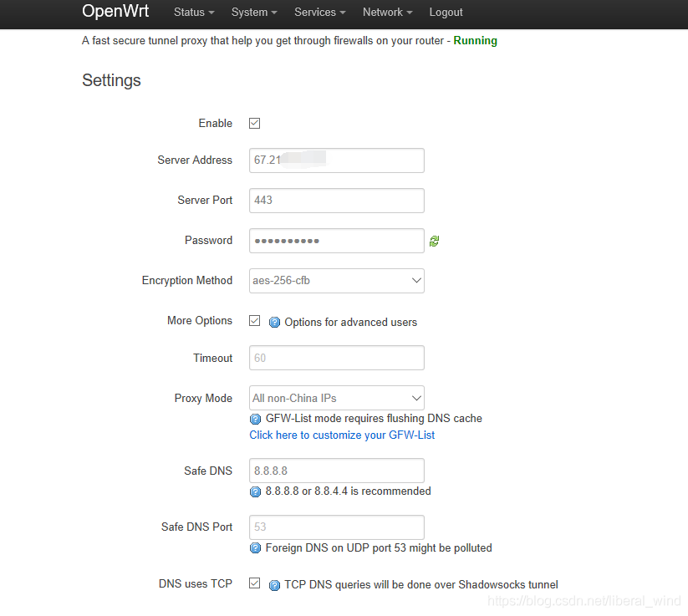Image resolution: width=688 pixels, height=616 pixels.
Task: Open the Status menu
Action: tap(194, 13)
